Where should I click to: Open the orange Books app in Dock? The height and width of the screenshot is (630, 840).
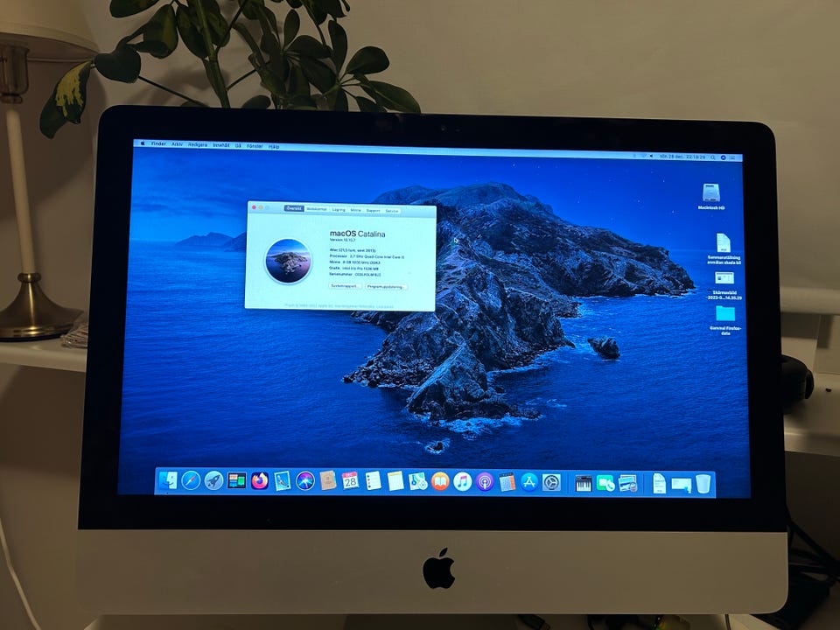click(x=440, y=481)
